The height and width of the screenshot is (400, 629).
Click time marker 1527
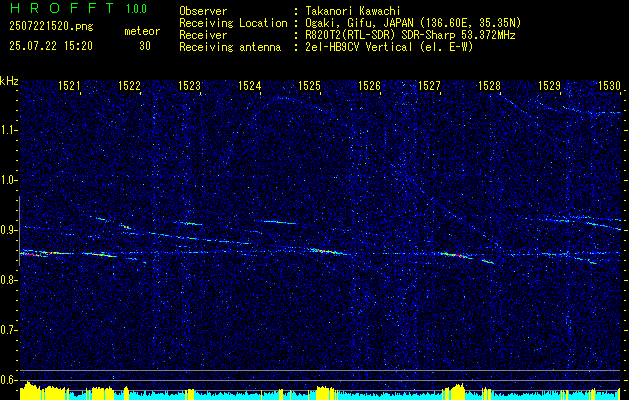pos(429,85)
